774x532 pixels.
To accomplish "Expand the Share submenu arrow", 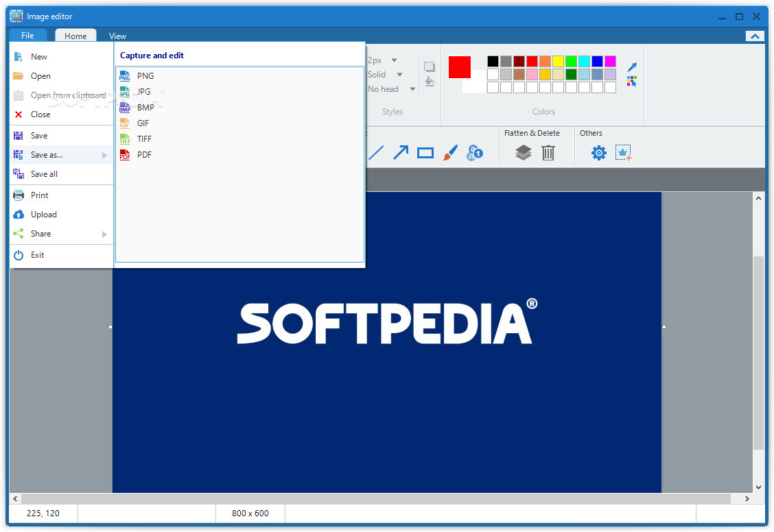I will click(104, 234).
